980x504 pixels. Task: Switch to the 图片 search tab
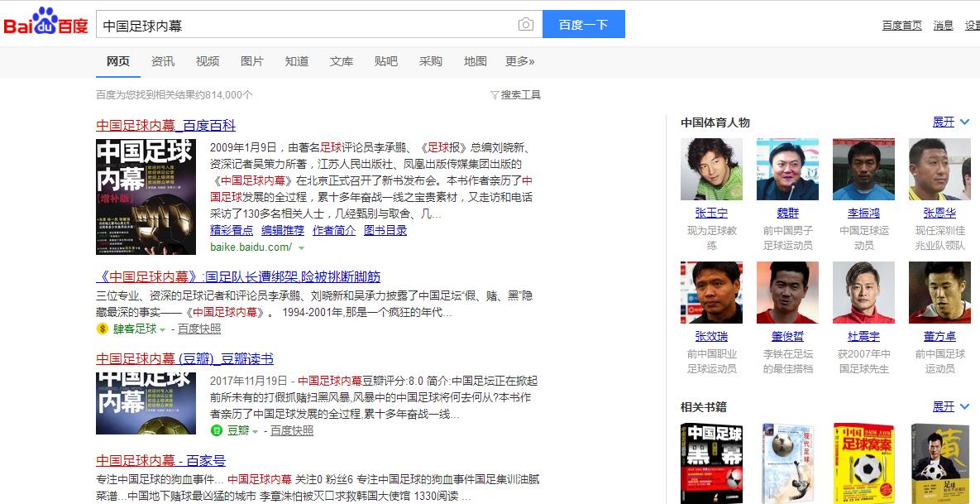click(251, 61)
